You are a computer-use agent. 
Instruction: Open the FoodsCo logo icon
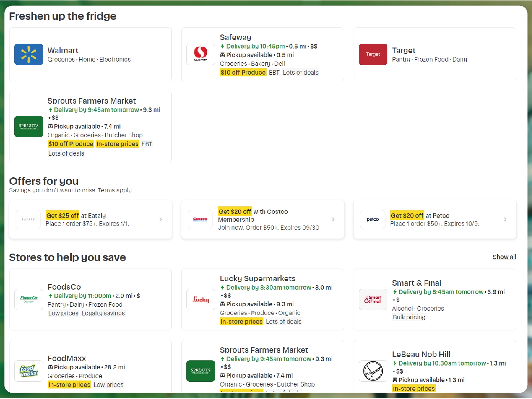coord(29,299)
